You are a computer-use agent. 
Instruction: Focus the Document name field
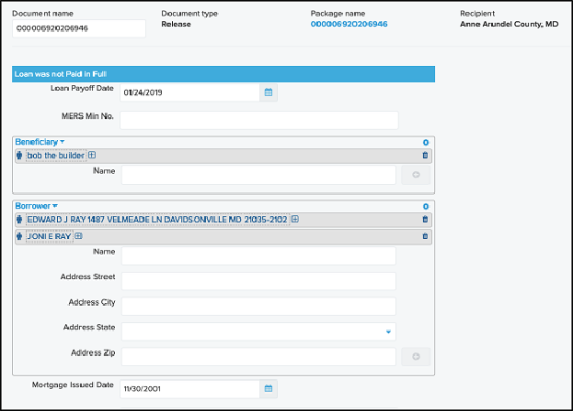[79, 28]
